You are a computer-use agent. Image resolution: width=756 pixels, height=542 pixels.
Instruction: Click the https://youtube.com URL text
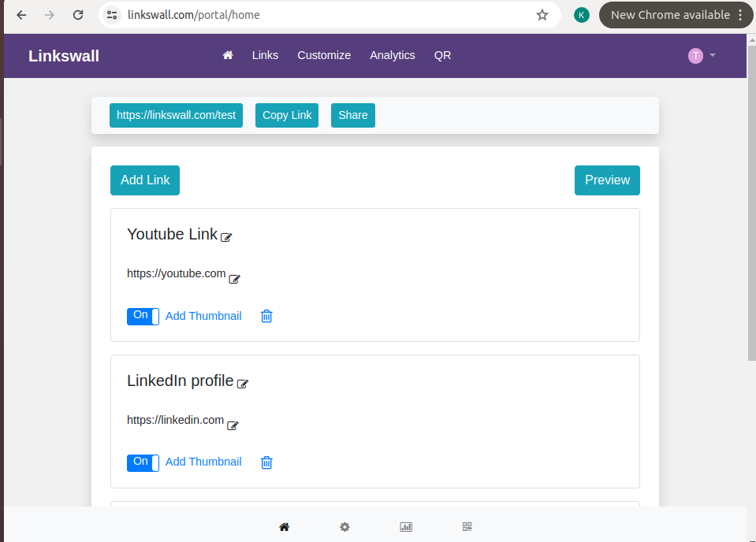(176, 273)
